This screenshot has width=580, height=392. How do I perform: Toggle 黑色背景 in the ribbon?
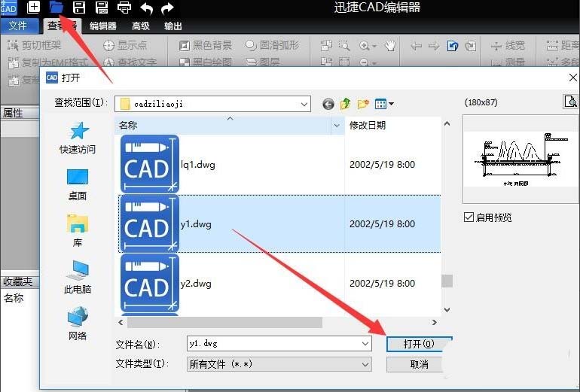(205, 45)
